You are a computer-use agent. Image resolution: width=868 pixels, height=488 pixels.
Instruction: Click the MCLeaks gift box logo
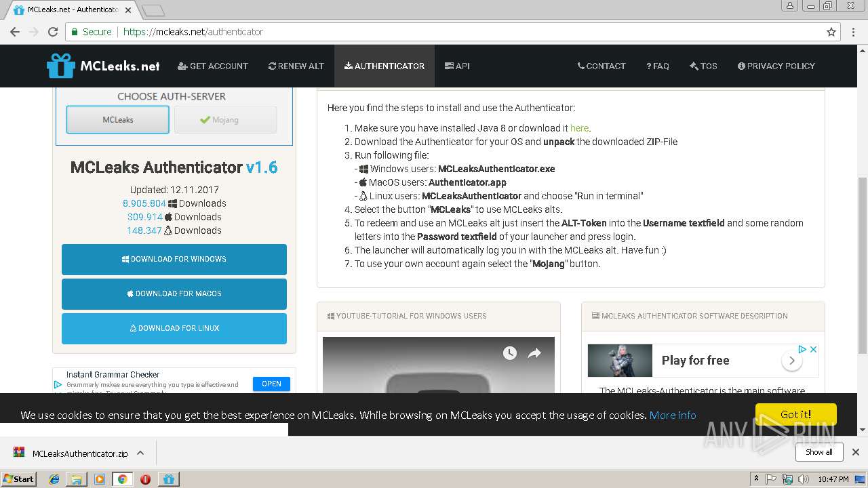(60, 66)
